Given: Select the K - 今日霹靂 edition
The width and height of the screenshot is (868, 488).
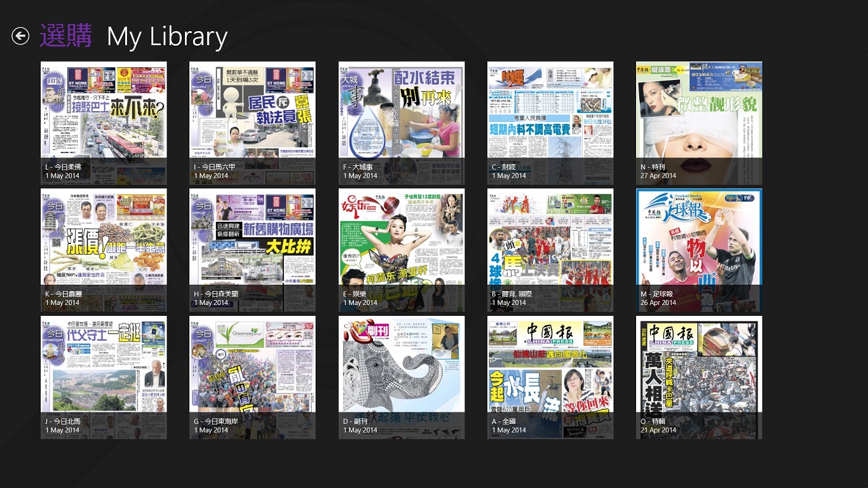Looking at the screenshot, I should [x=104, y=241].
